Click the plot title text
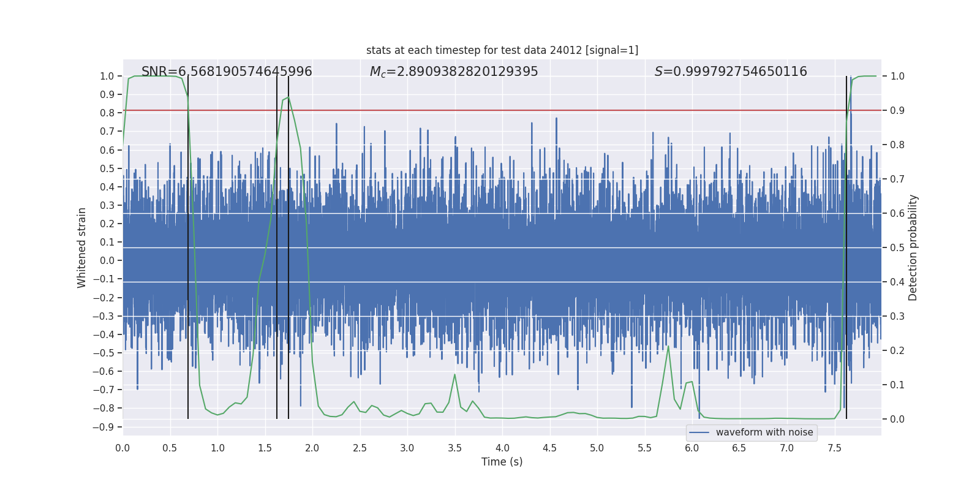 click(502, 50)
